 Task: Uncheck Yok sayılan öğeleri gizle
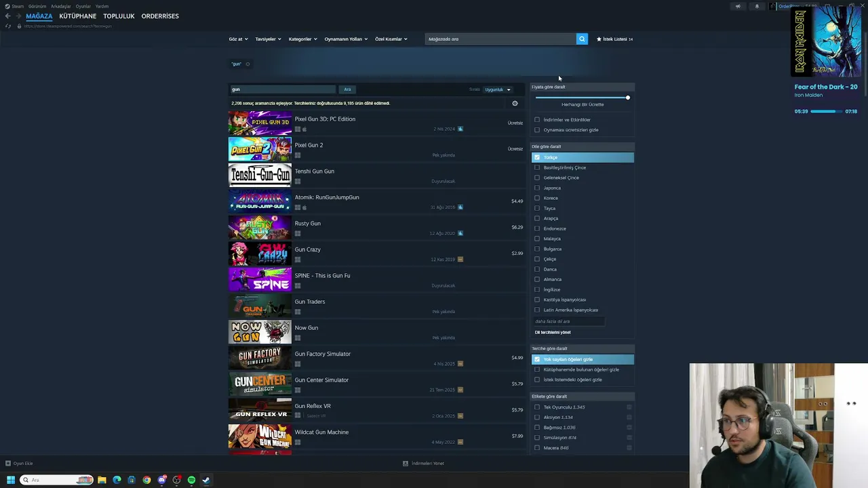point(537,359)
